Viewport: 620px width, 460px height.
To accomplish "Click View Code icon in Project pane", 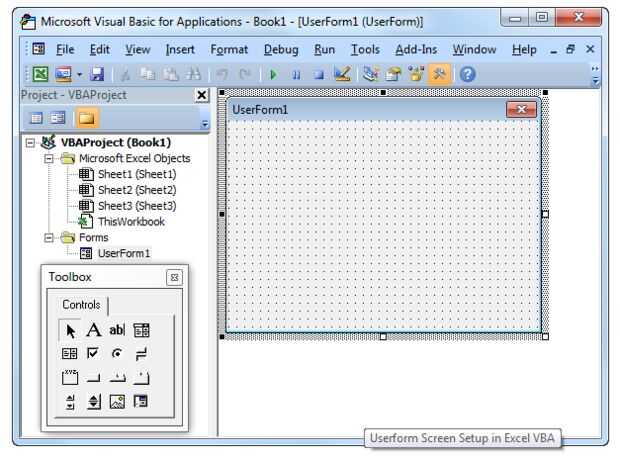I will (36, 118).
